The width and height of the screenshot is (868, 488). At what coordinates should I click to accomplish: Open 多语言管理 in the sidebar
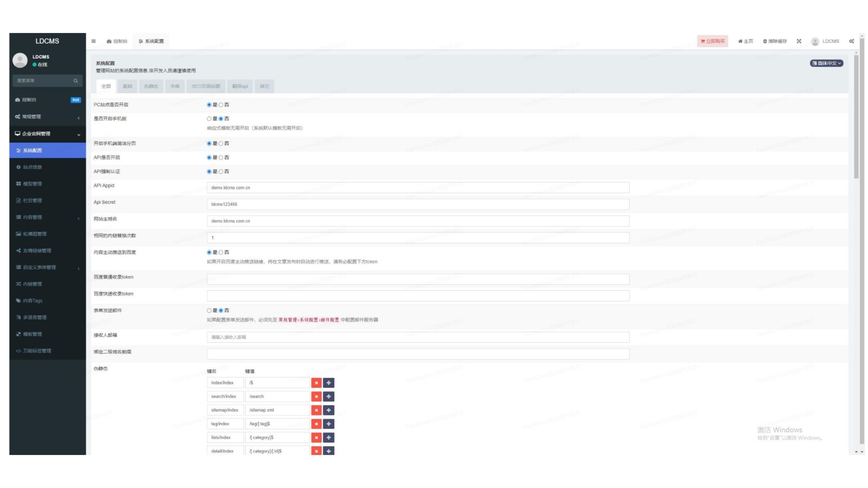pos(48,317)
